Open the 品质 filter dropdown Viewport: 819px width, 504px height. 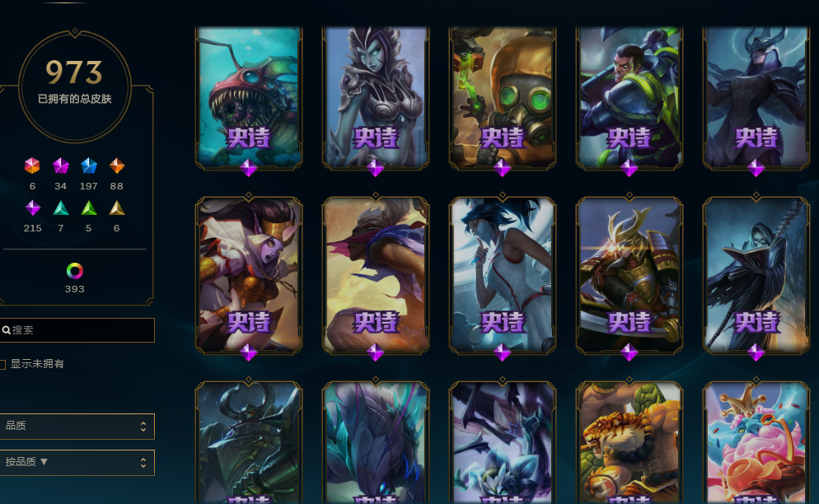point(77,427)
